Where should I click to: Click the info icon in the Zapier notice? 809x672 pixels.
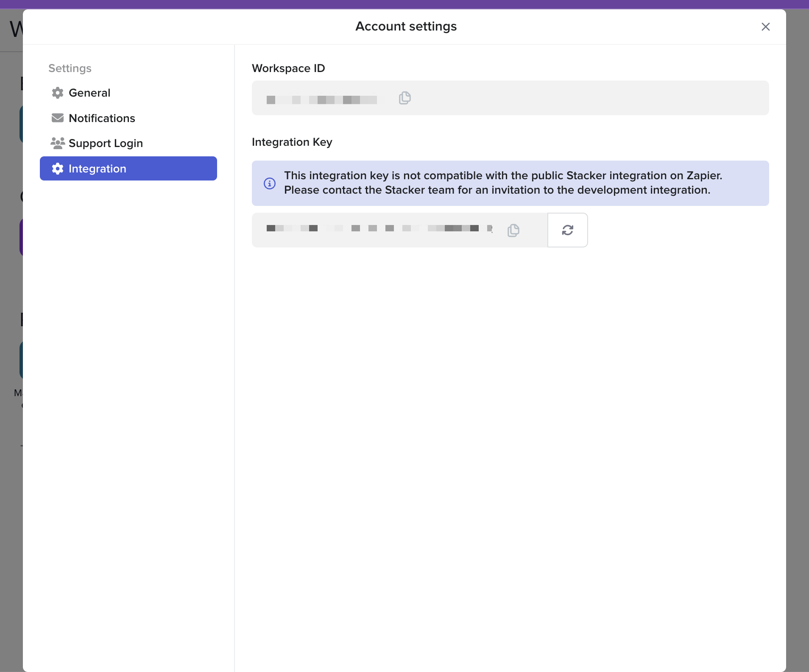click(x=270, y=183)
